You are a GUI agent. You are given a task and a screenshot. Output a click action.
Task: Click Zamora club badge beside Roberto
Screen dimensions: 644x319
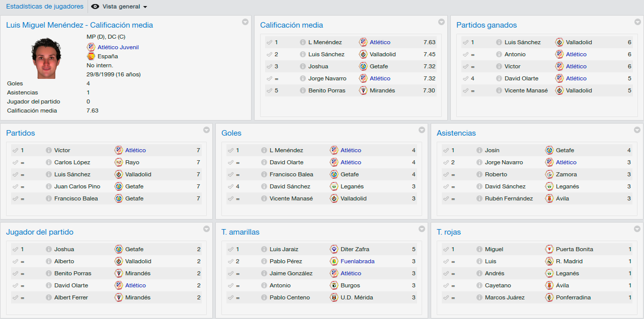click(x=549, y=174)
